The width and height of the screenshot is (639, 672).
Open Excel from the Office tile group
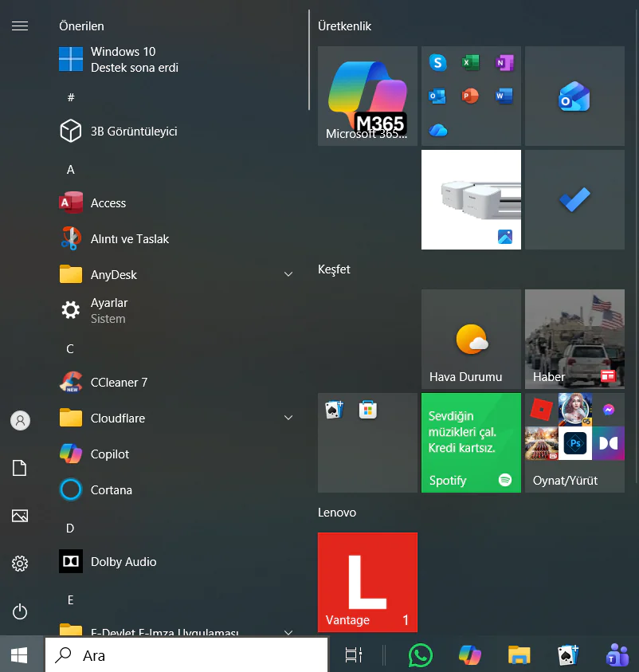471,62
